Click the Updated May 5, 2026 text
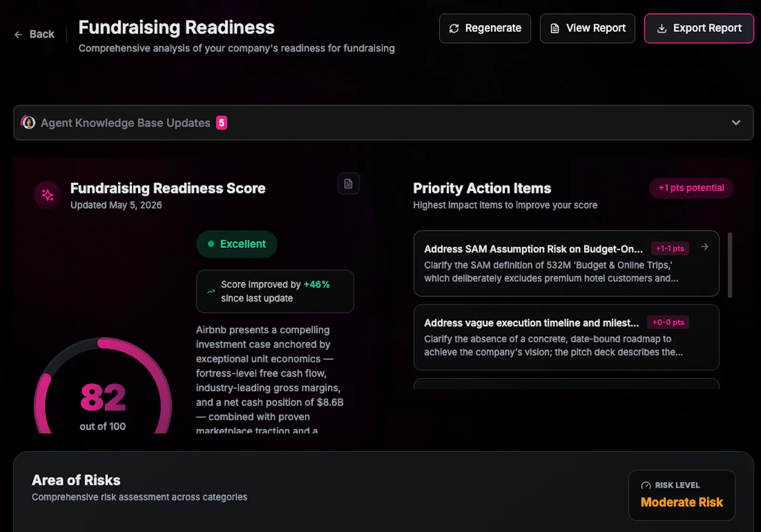This screenshot has width=761, height=532. click(116, 205)
